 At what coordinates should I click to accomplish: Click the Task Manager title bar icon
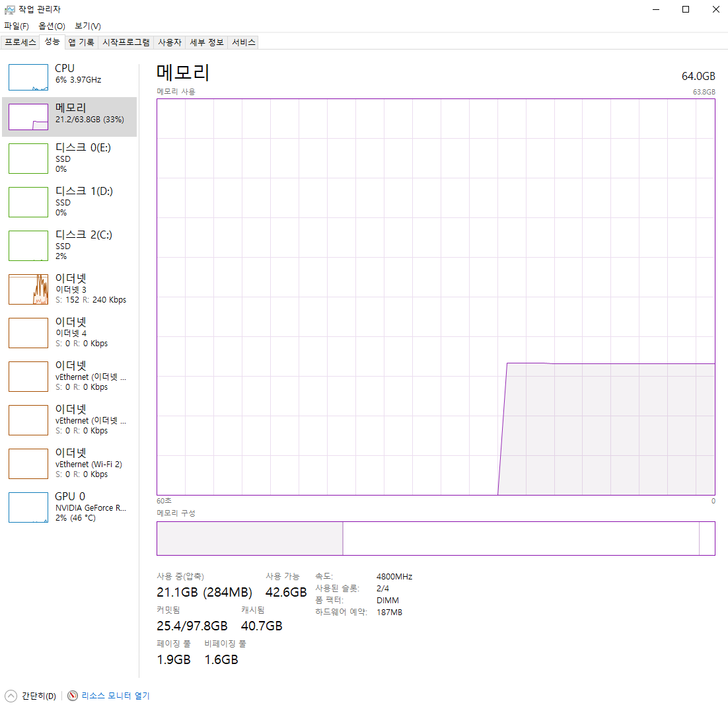[9, 9]
